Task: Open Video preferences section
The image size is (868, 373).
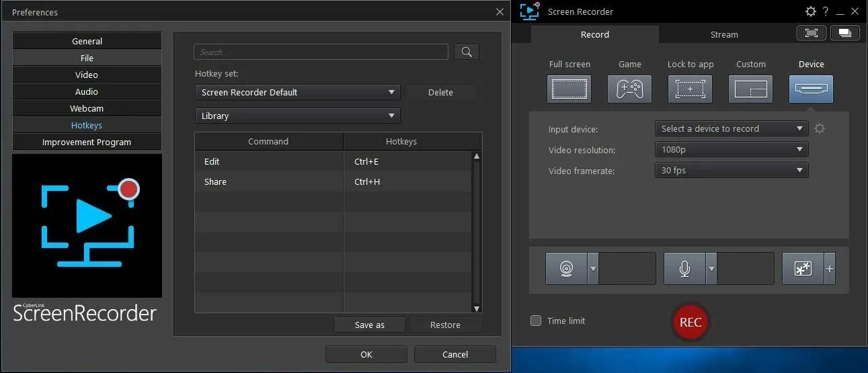Action: coord(87,75)
